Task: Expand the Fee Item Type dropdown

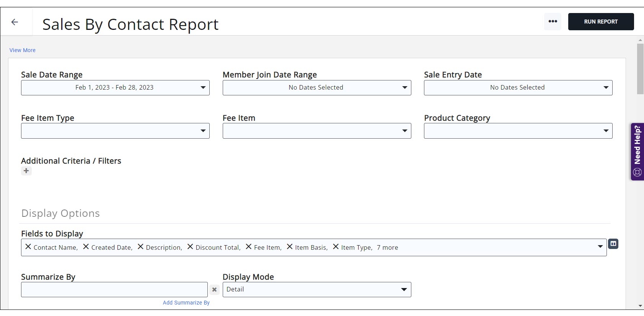Action: click(115, 131)
